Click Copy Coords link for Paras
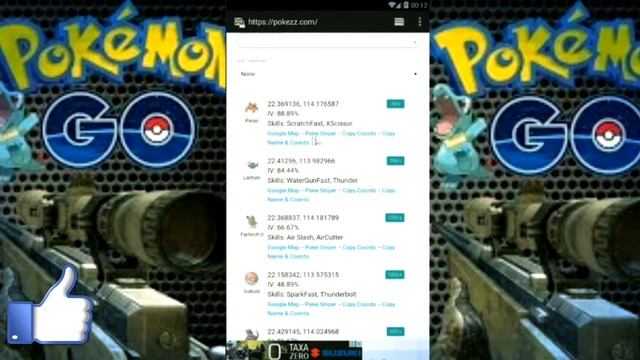Image resolution: width=640 pixels, height=360 pixels. [x=359, y=133]
